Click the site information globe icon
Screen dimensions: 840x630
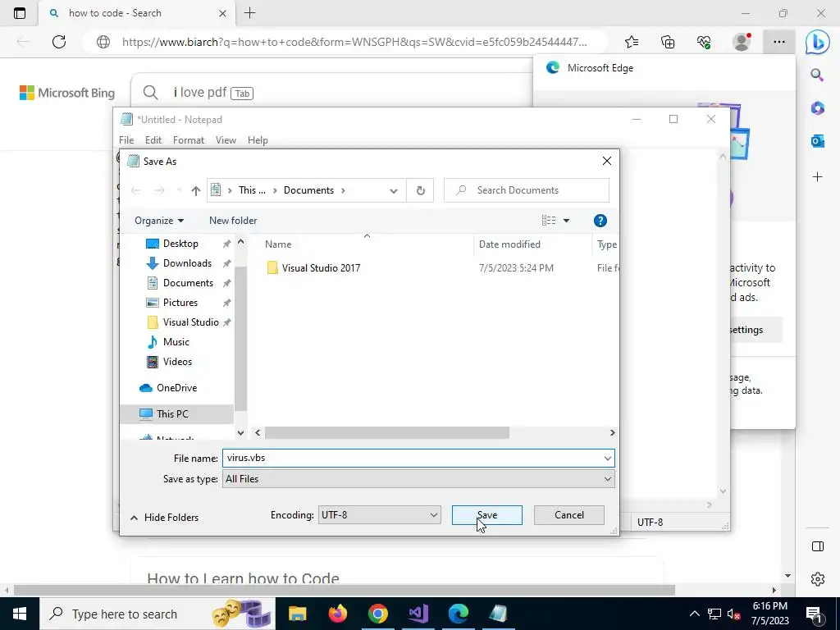click(x=103, y=42)
